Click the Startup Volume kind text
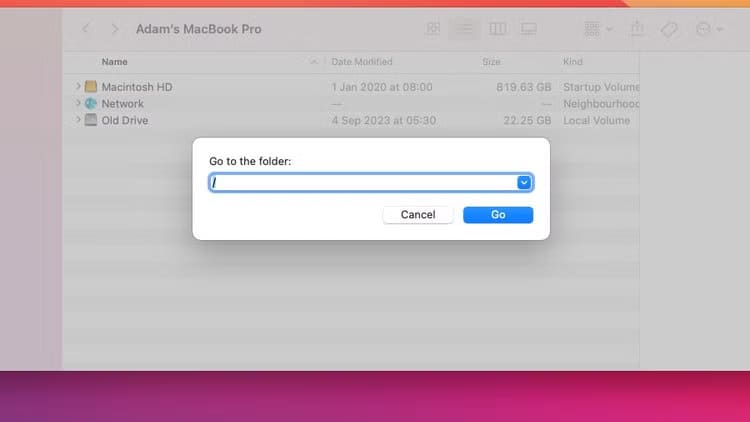 601,87
